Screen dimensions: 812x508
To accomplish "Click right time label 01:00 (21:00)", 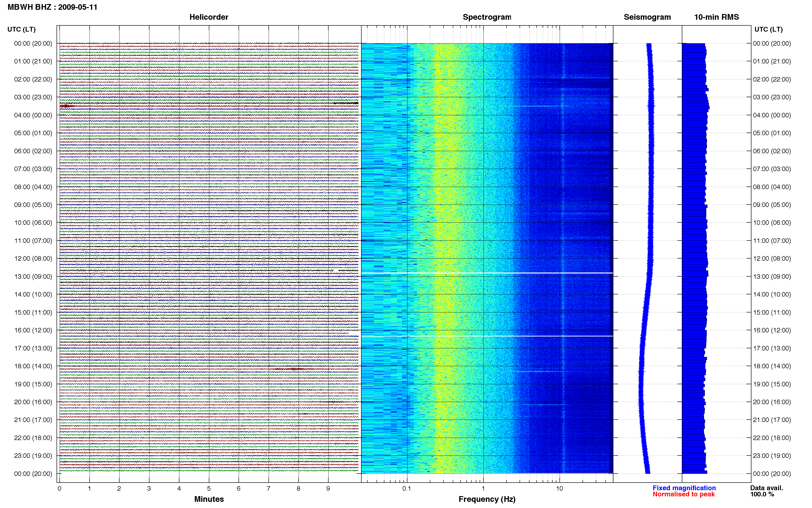I will (x=772, y=62).
